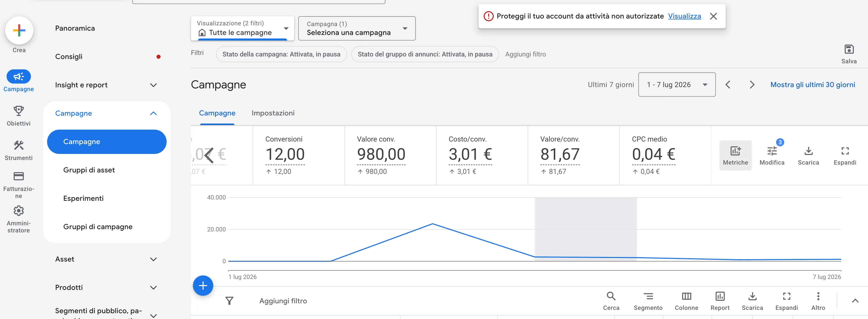868x319 pixels.
Task: Expand the Prodotti section
Action: (x=153, y=287)
